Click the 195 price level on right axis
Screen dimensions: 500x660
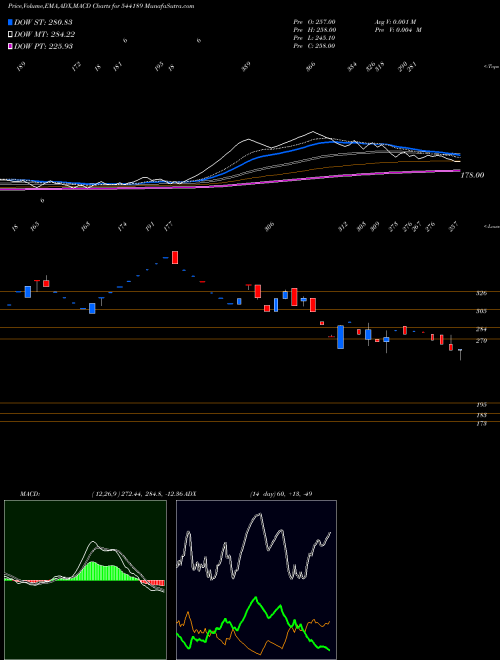tap(481, 405)
